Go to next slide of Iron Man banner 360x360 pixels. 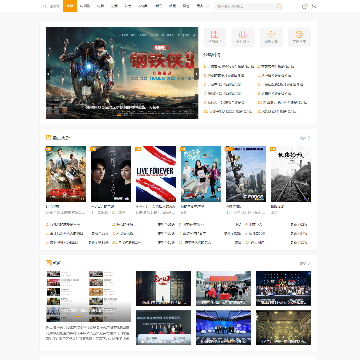196,74
